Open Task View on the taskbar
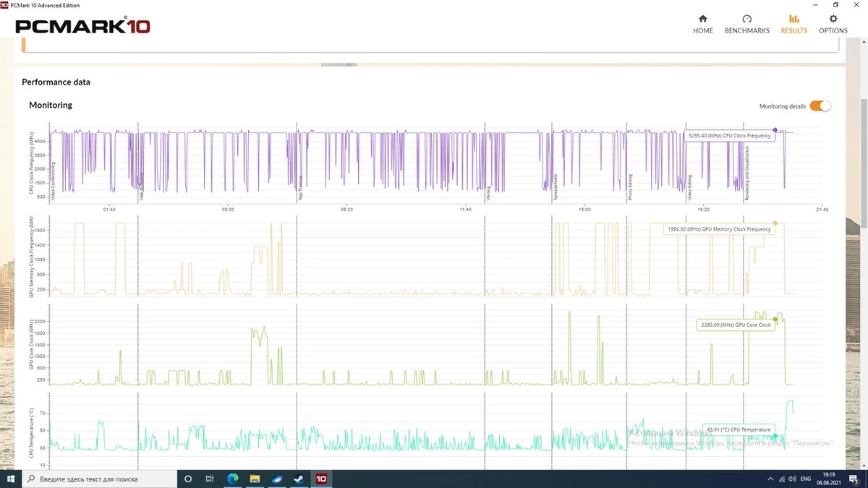868x488 pixels. pyautogui.click(x=210, y=479)
